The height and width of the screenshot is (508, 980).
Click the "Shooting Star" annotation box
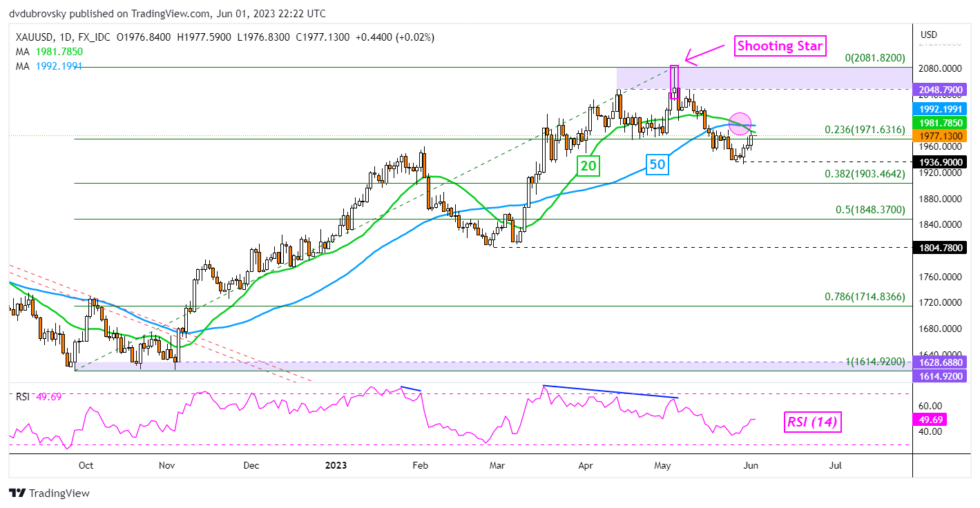(780, 46)
